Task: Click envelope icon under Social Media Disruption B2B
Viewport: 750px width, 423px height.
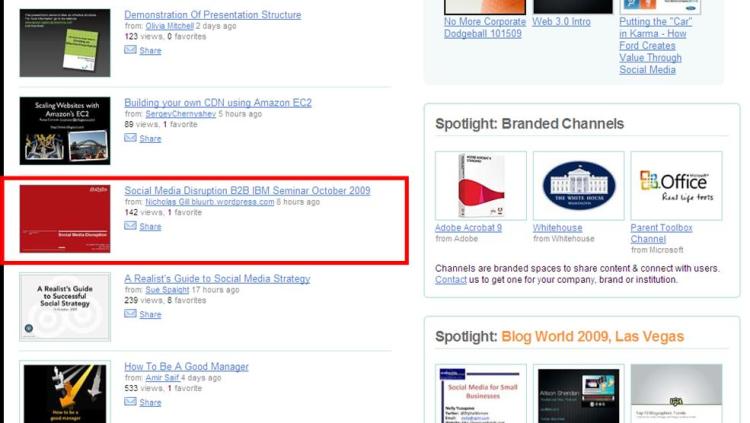Action: coord(130,226)
